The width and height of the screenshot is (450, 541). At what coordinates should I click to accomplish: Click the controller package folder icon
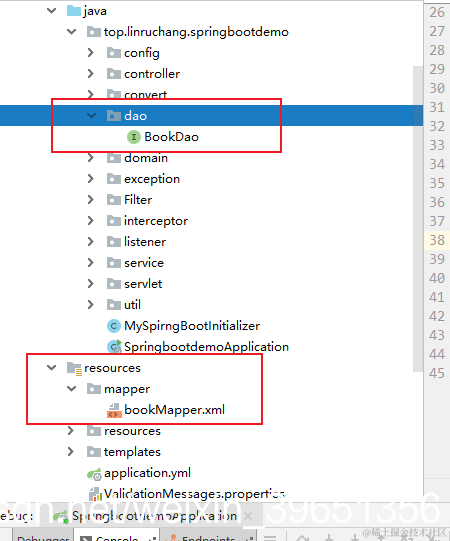click(114, 74)
